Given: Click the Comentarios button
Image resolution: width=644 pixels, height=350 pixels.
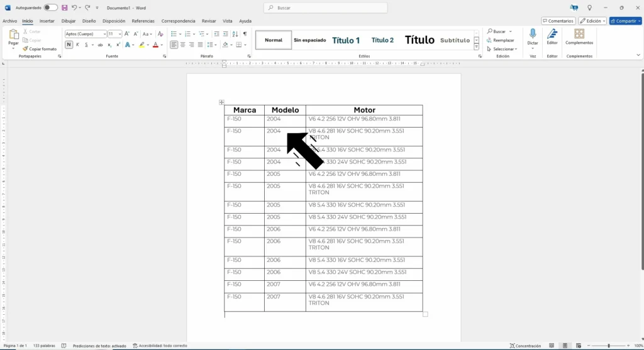Looking at the screenshot, I should 558,21.
